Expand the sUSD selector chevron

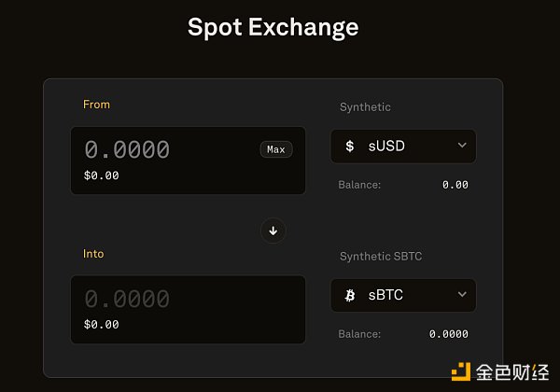(x=461, y=147)
